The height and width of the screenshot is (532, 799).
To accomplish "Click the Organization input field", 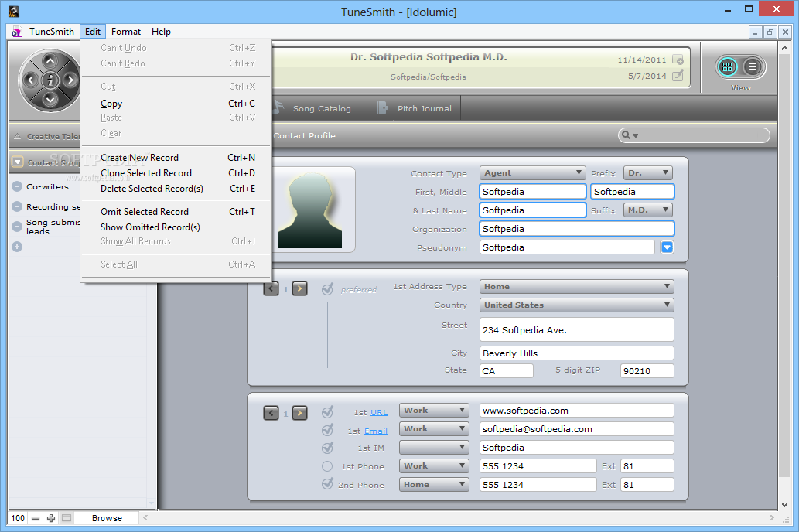I will point(576,229).
